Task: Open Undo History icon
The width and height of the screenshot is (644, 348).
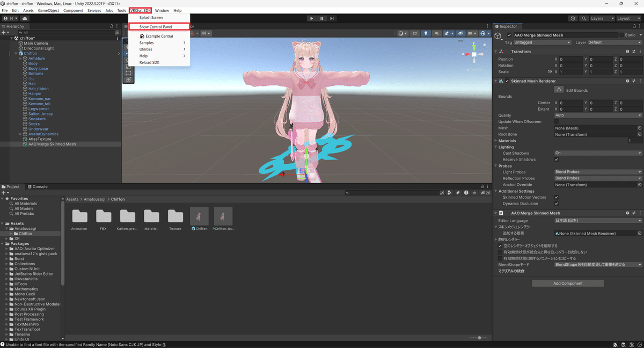Action: pos(573,18)
